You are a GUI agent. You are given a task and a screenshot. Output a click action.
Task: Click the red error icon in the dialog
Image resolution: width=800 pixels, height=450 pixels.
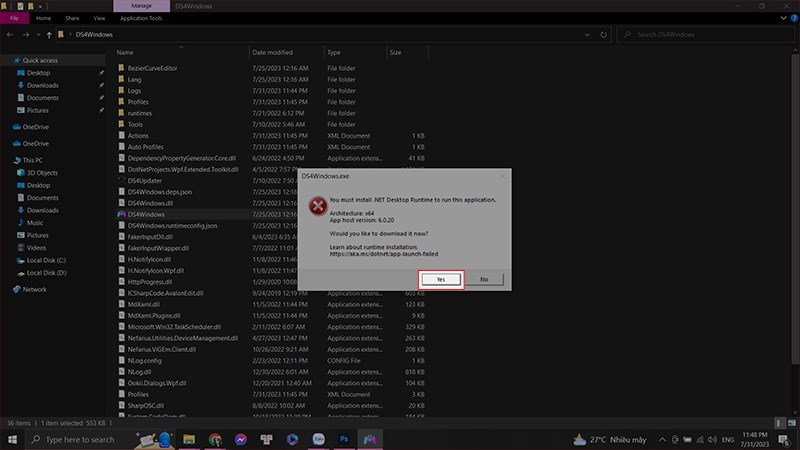click(x=317, y=206)
